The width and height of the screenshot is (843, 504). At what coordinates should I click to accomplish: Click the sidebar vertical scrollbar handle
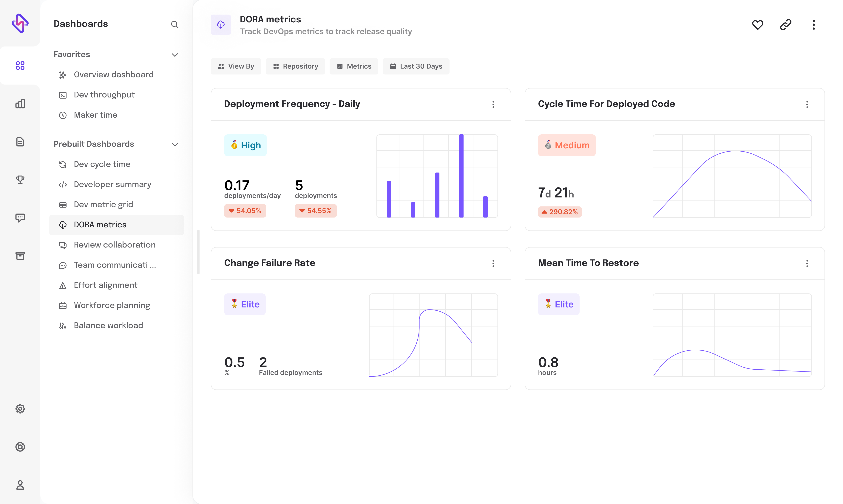point(198,252)
